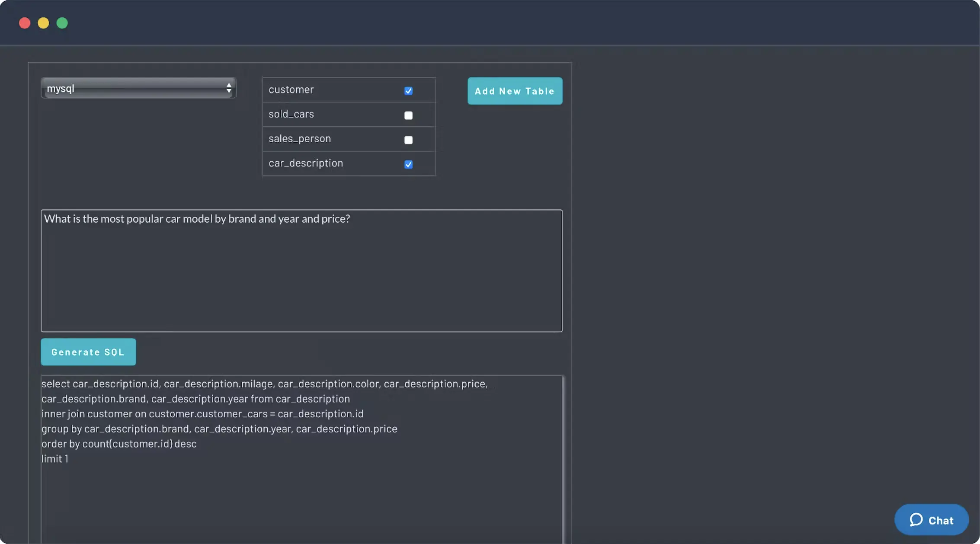Select the customer table row label
This screenshot has width=980, height=544.
(x=291, y=90)
